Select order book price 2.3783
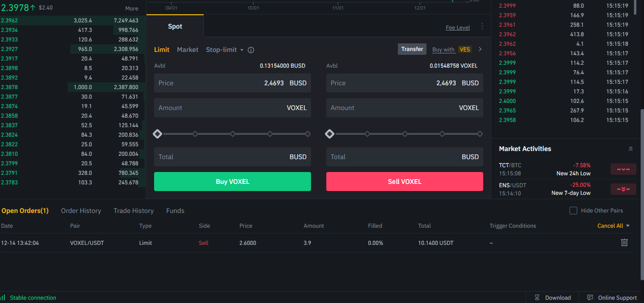 click(x=9, y=182)
